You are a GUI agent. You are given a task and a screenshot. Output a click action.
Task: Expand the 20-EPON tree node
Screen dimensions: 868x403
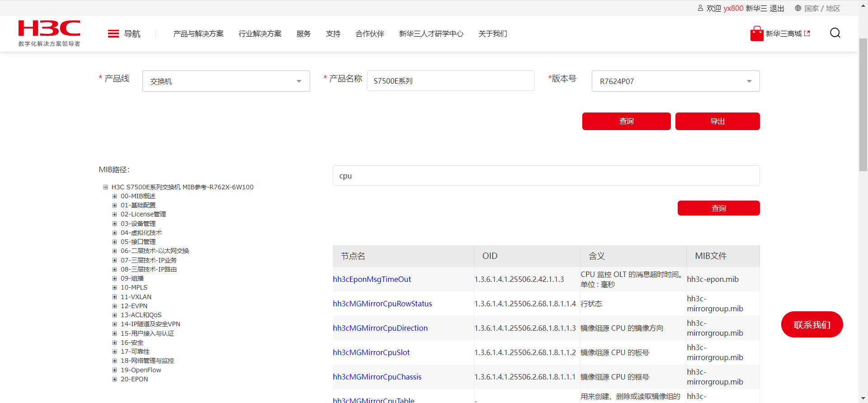[114, 379]
